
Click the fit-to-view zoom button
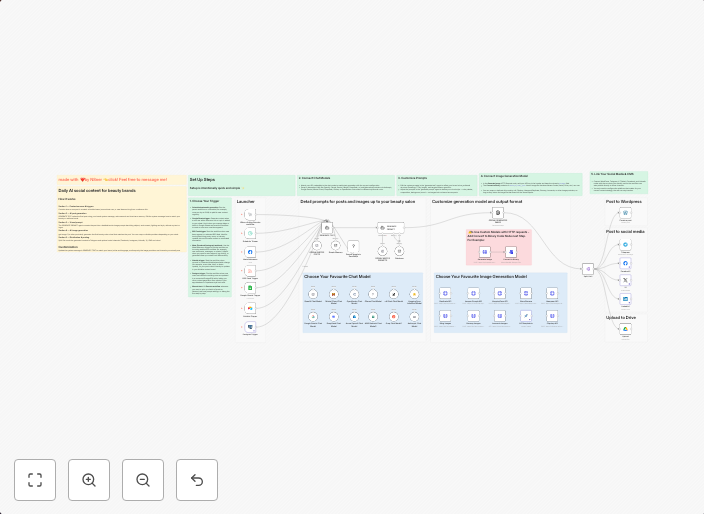[35, 480]
